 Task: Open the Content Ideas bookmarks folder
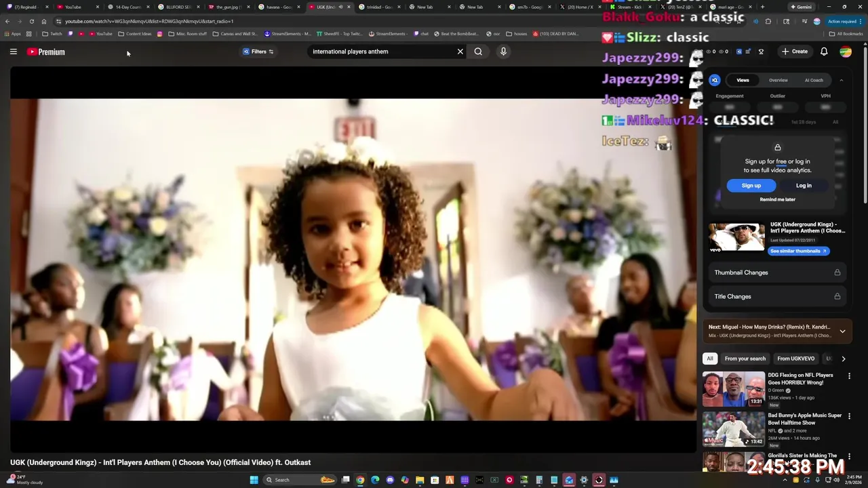click(135, 33)
